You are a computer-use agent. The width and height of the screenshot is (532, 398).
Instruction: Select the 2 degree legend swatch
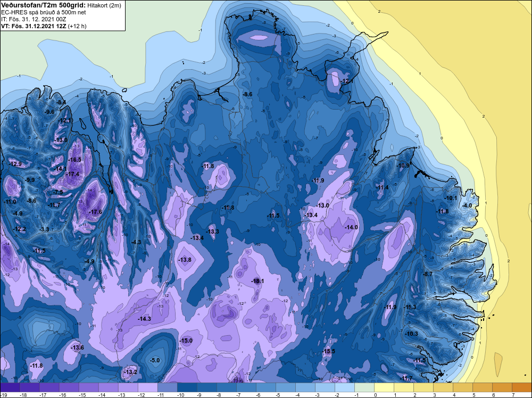423,387
